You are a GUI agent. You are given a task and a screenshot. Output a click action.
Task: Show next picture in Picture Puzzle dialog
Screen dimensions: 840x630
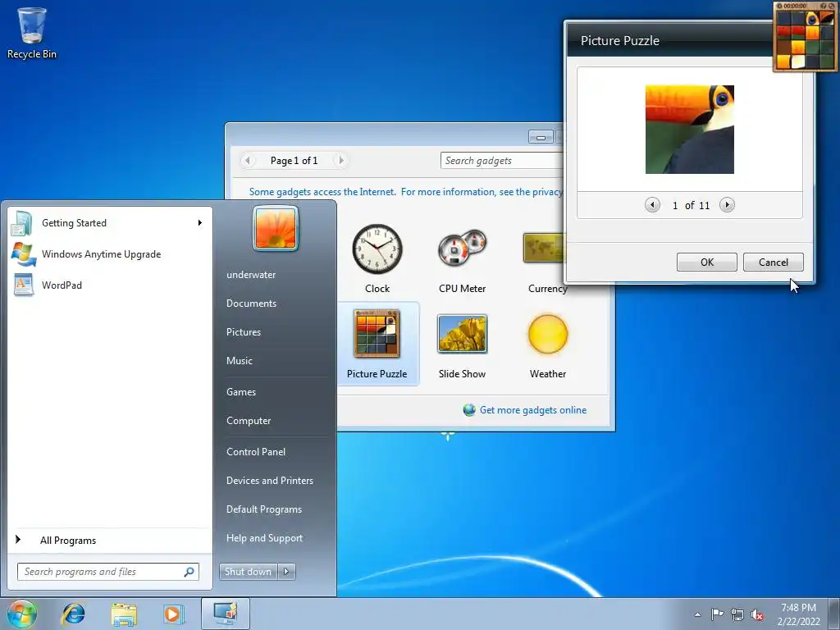coord(727,204)
